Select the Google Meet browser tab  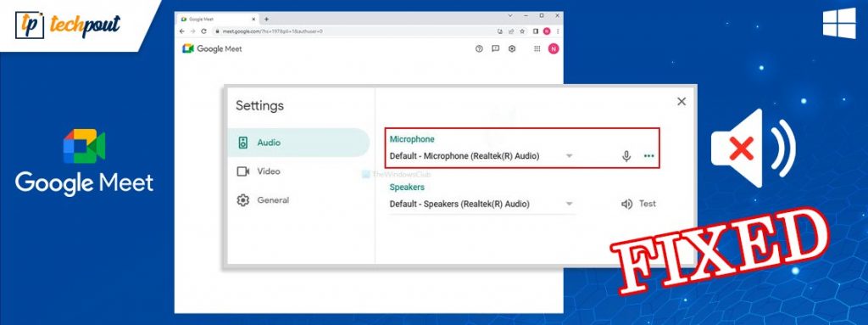click(218, 19)
